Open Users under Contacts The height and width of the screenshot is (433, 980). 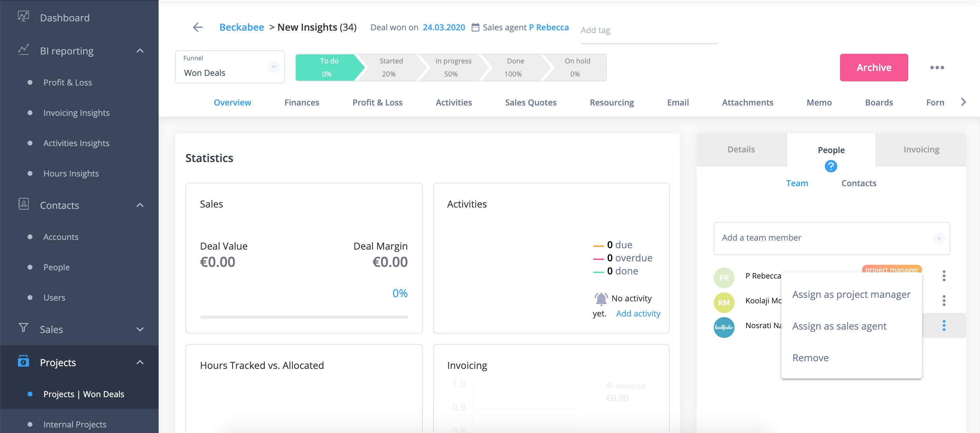[54, 298]
